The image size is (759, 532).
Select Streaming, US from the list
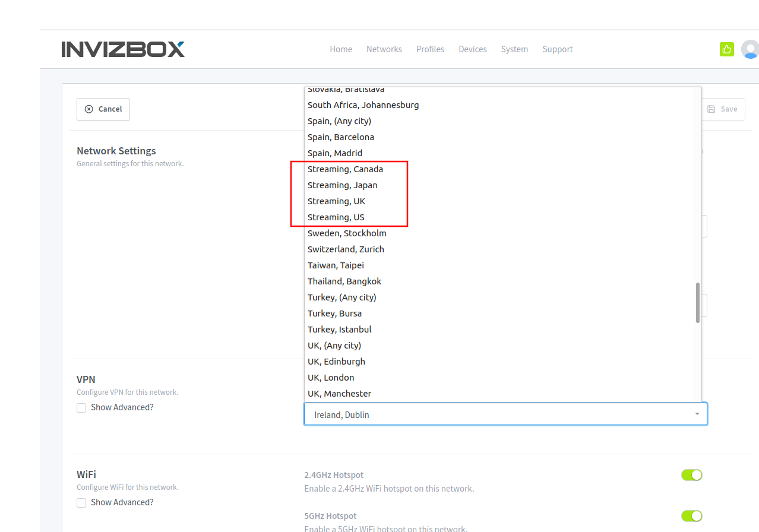pyautogui.click(x=336, y=217)
